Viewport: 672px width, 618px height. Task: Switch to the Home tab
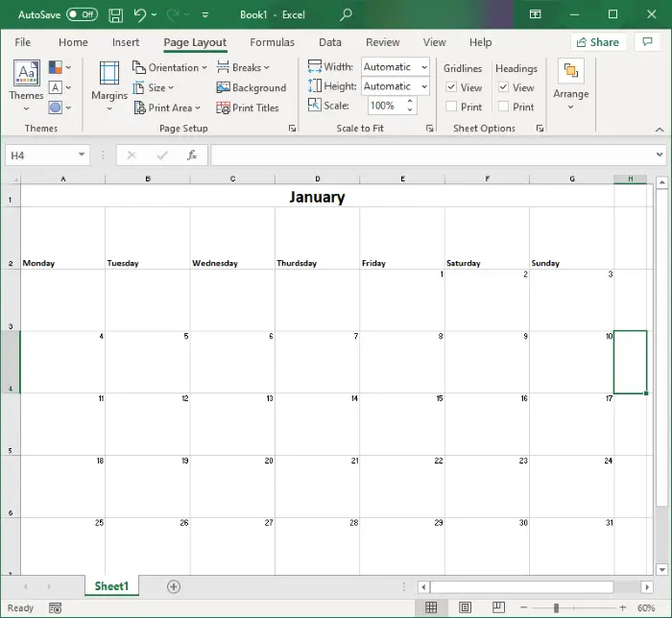pyautogui.click(x=73, y=42)
